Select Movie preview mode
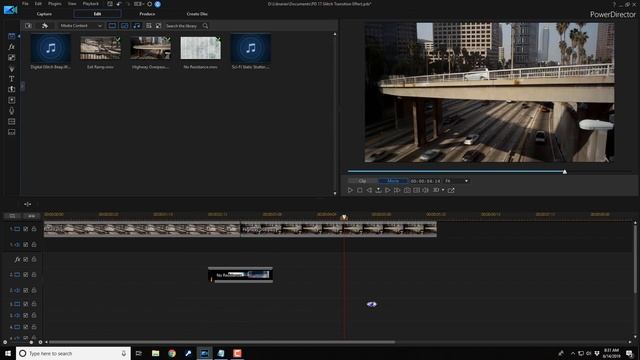The image size is (640, 360). [393, 181]
